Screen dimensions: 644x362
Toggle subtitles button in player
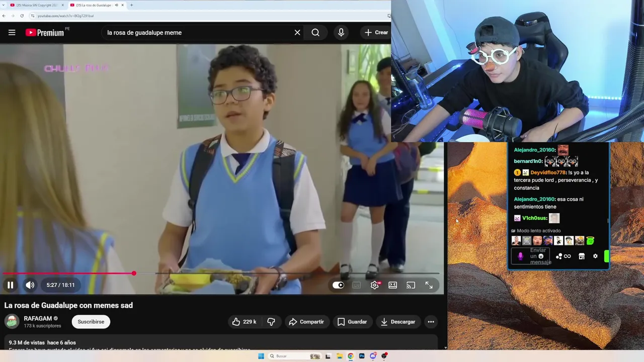[357, 285]
